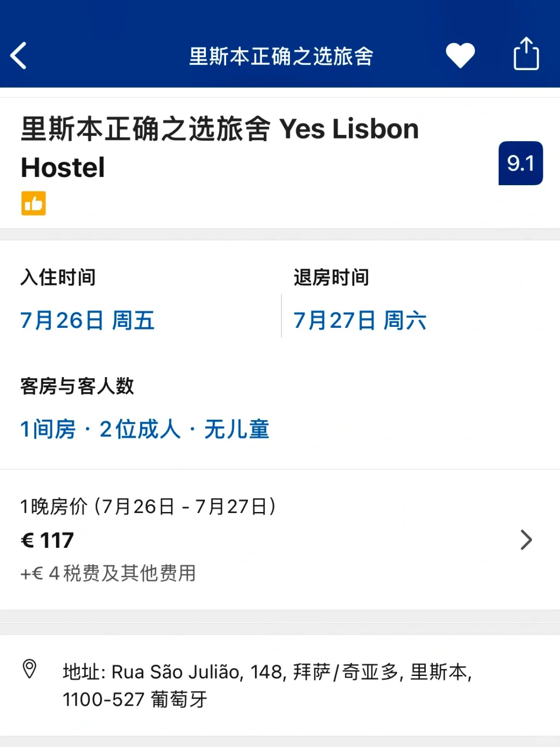Tap the back arrow icon
The image size is (560, 747).
(x=19, y=56)
